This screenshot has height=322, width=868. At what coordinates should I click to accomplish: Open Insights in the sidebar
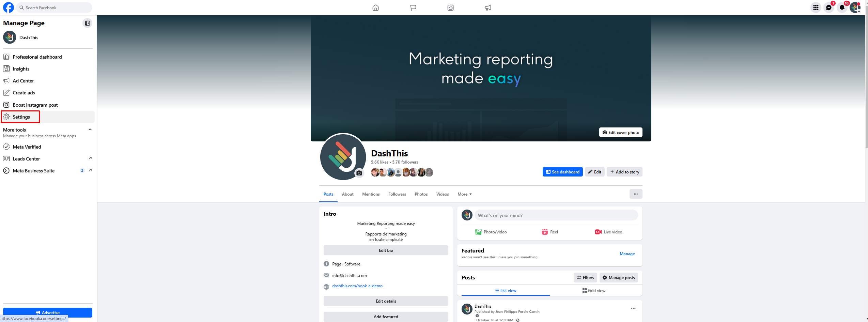click(48, 69)
